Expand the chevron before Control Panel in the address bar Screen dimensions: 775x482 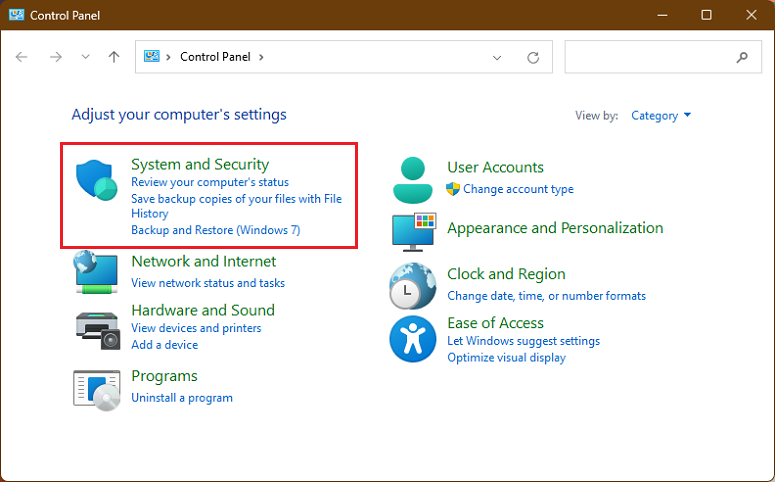(169, 57)
